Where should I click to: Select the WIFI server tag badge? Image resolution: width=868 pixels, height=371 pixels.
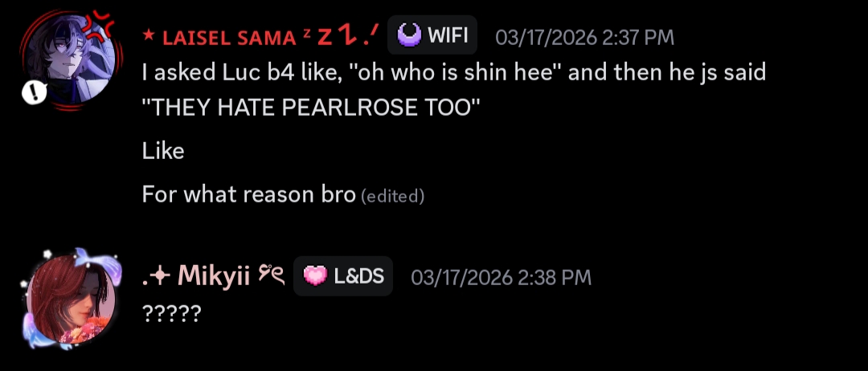pos(432,35)
